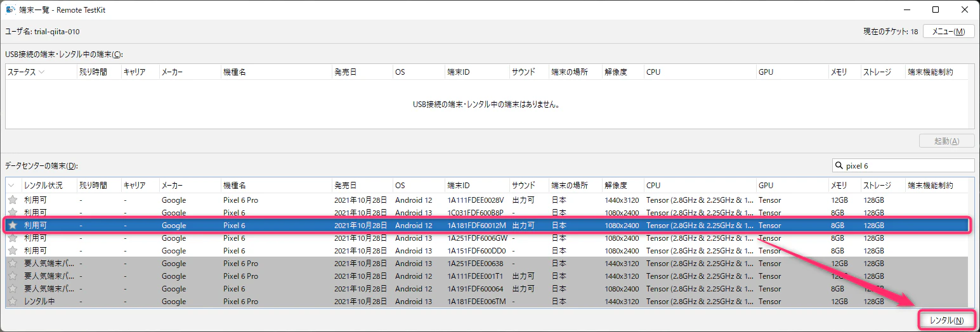Sort datacenter list by メモリ header
This screenshot has width=980, height=332.
(x=844, y=186)
